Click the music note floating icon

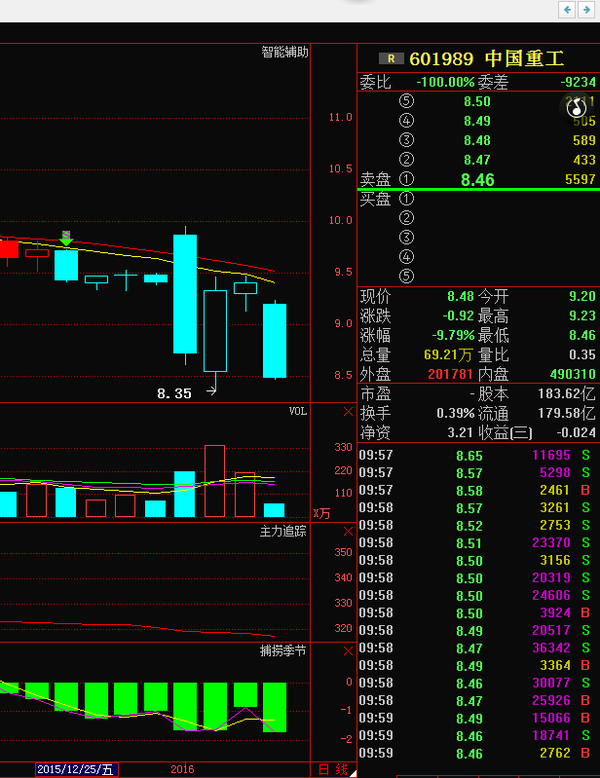576,107
